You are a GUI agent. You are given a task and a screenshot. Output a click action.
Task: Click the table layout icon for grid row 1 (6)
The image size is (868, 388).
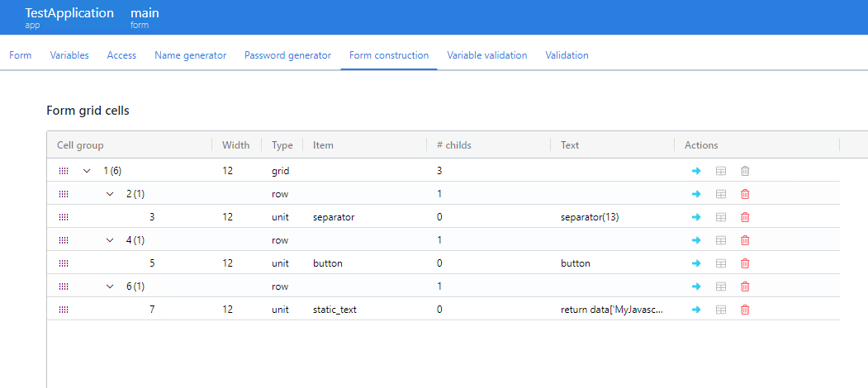pyautogui.click(x=721, y=171)
